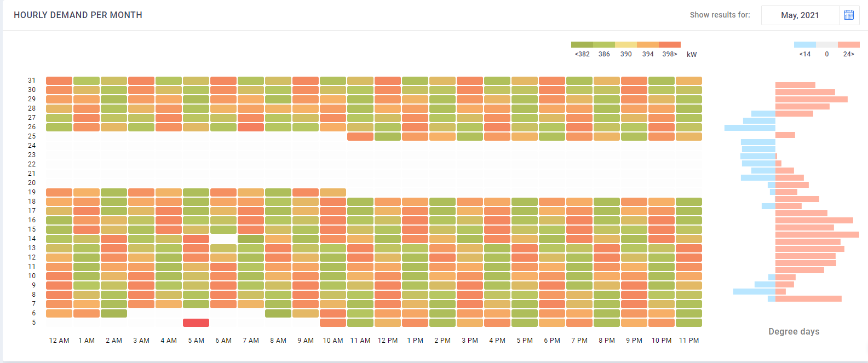This screenshot has height=363, width=868.
Task: Select the day 31 cell at 12 AM
Action: click(59, 80)
